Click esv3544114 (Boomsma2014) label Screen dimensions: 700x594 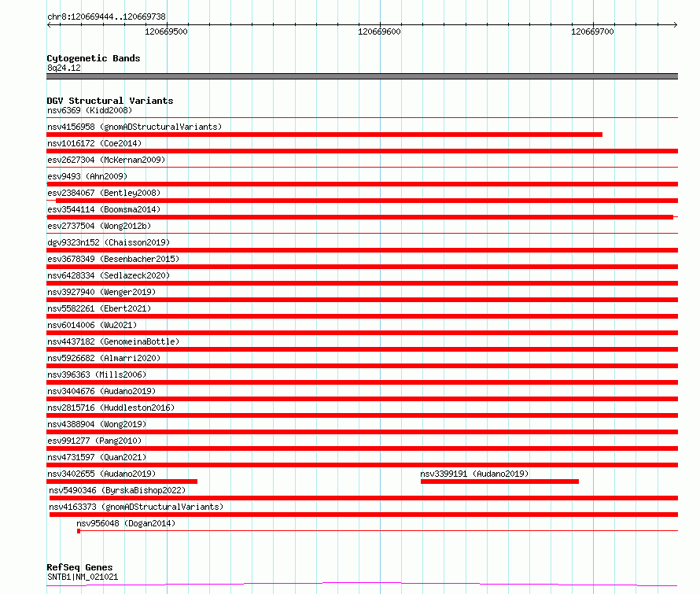(104, 209)
